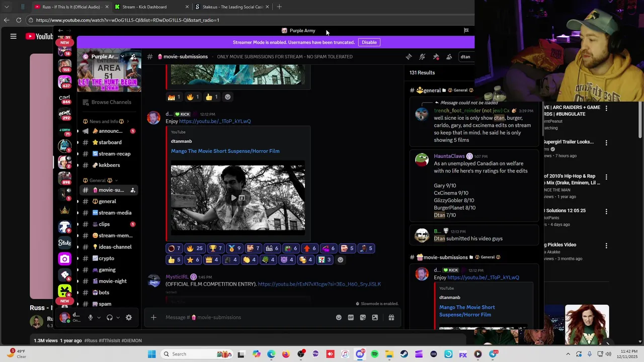Show member list icon
Screen dimensions: 644x362
click(x=449, y=57)
